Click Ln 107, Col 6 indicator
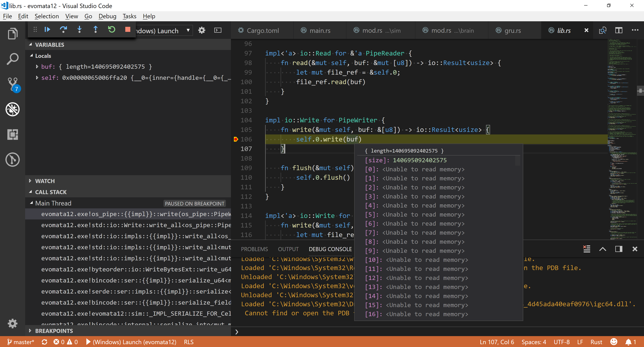 tap(497, 342)
